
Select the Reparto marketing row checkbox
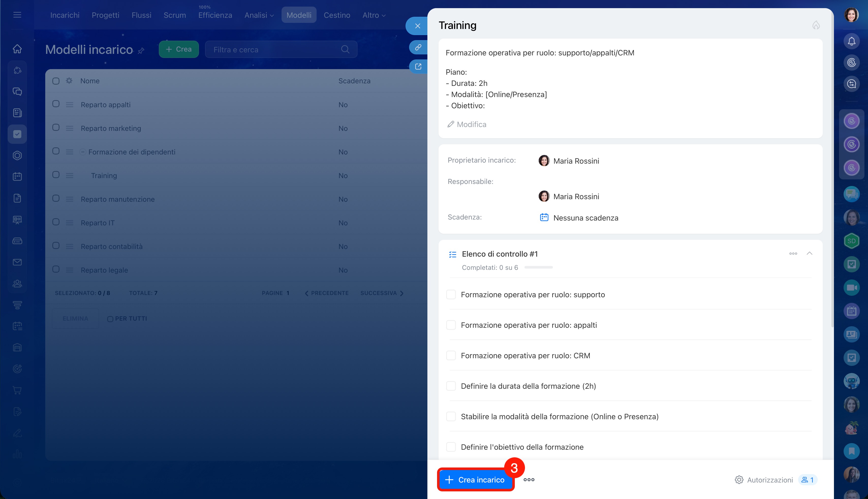click(x=56, y=128)
